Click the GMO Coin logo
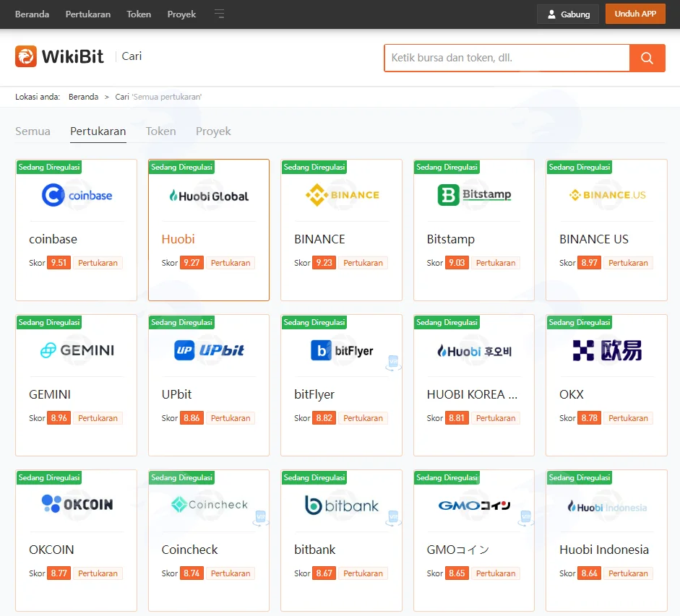This screenshot has height=616, width=680. click(475, 506)
